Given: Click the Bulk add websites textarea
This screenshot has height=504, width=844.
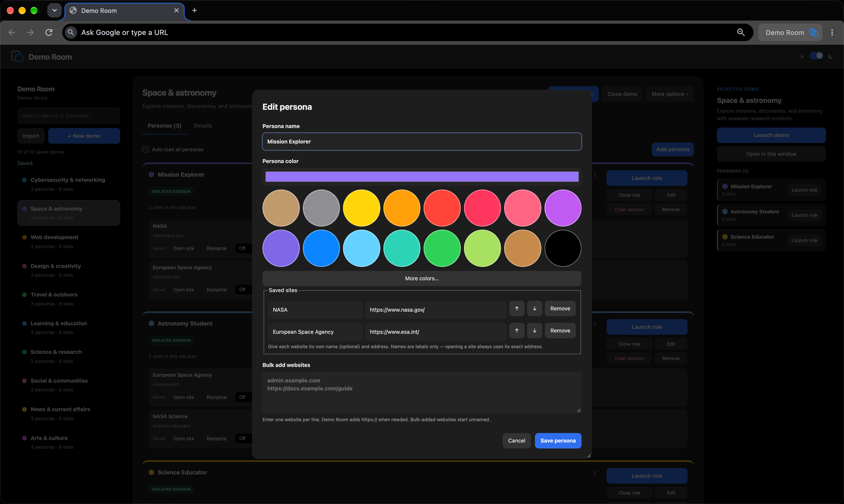Looking at the screenshot, I should [422, 392].
